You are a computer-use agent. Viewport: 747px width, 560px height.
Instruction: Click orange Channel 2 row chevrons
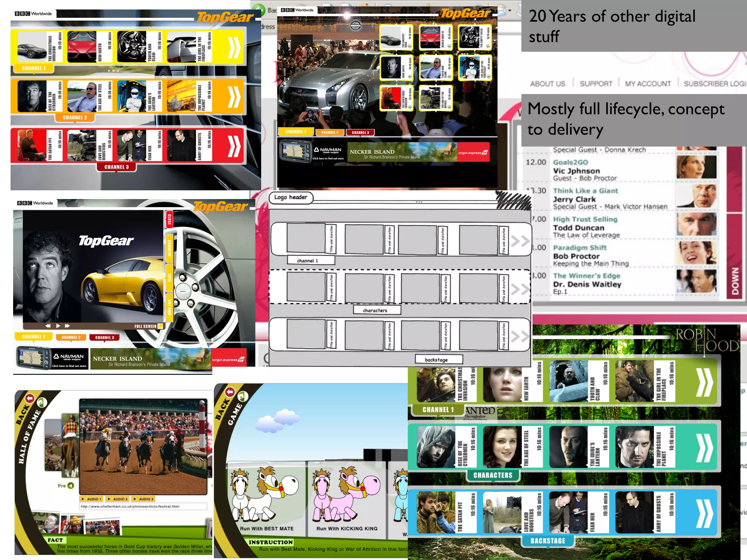coord(234,97)
